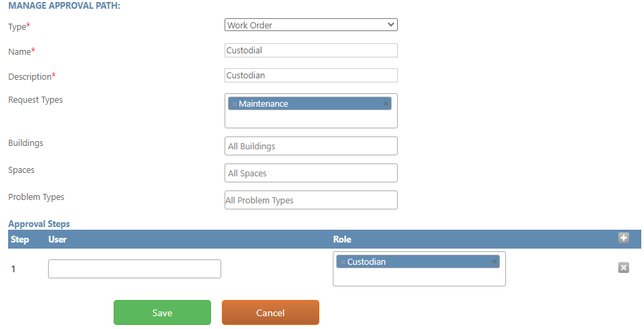The width and height of the screenshot is (644, 329).
Task: Click the Cancel button
Action: pos(271,313)
